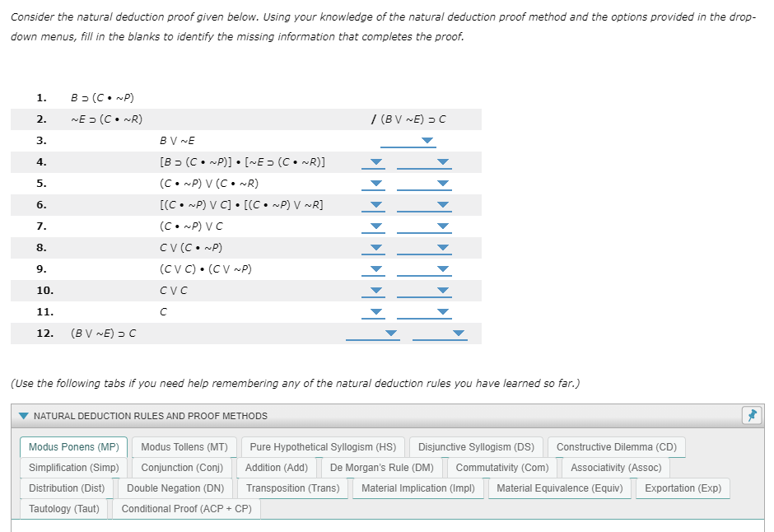Select the Conditional Proof (ACP + CP) tab
The width and height of the screenshot is (774, 532).
(186, 508)
